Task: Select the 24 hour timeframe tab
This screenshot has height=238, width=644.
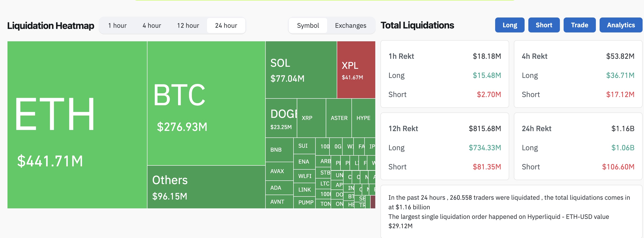Action: 226,25
